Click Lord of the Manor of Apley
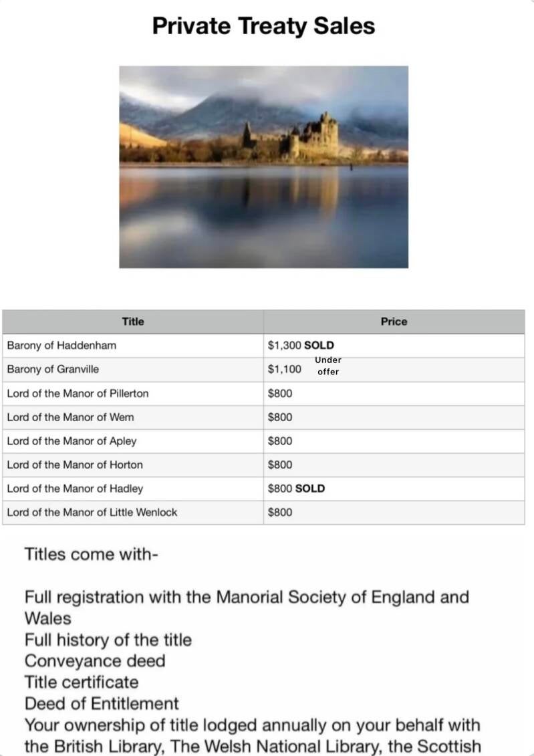Screen dimensions: 534x756 pos(72,441)
